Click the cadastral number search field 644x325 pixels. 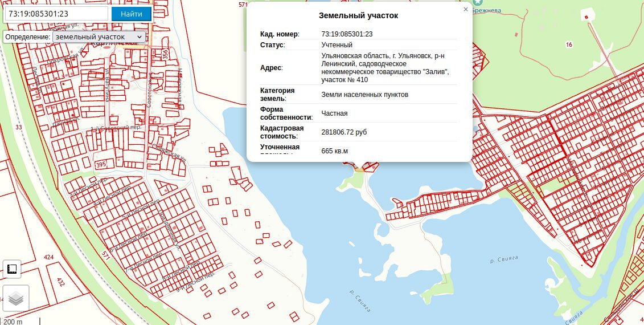[x=56, y=14]
